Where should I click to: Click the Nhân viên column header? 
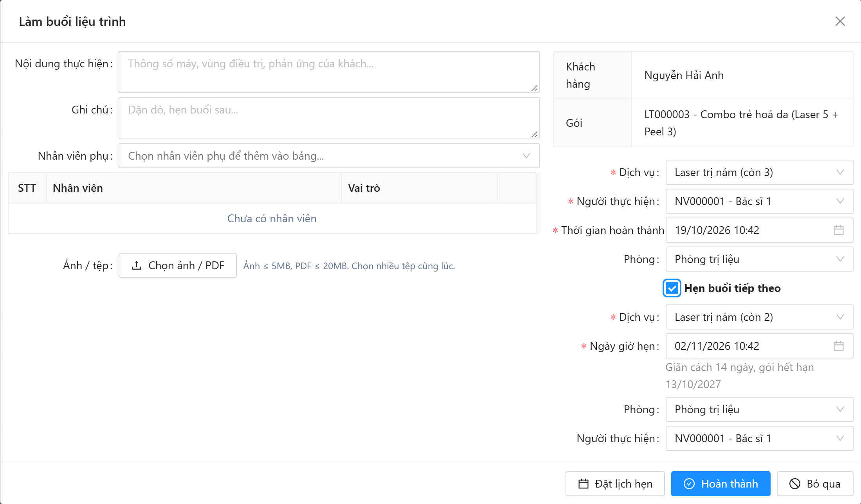tap(194, 188)
